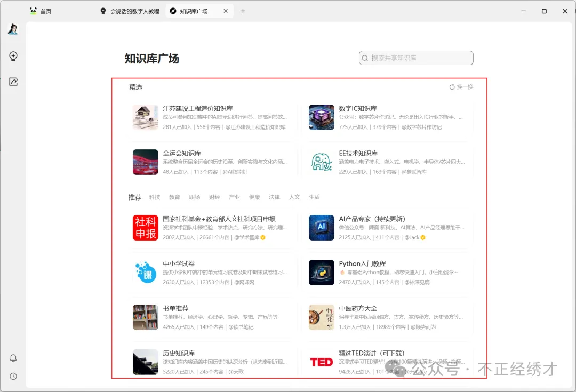The image size is (576, 392).
Task: Click the panda icon on 首页 tab
Action: click(x=33, y=11)
